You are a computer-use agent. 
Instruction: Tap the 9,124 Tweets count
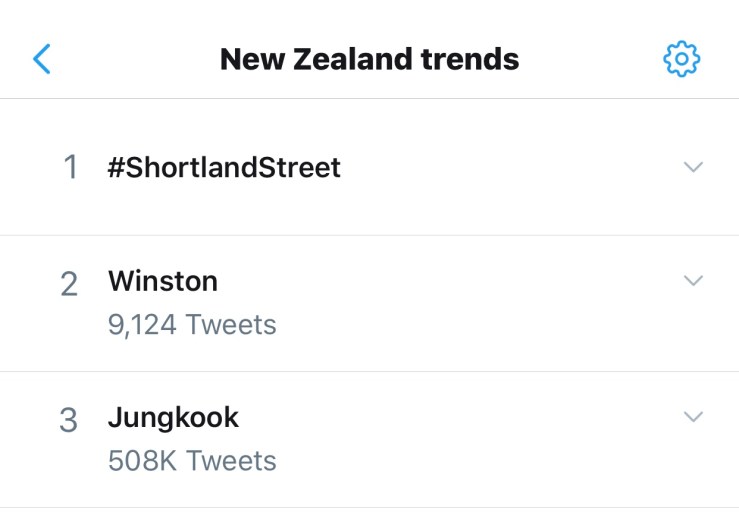tap(192, 325)
